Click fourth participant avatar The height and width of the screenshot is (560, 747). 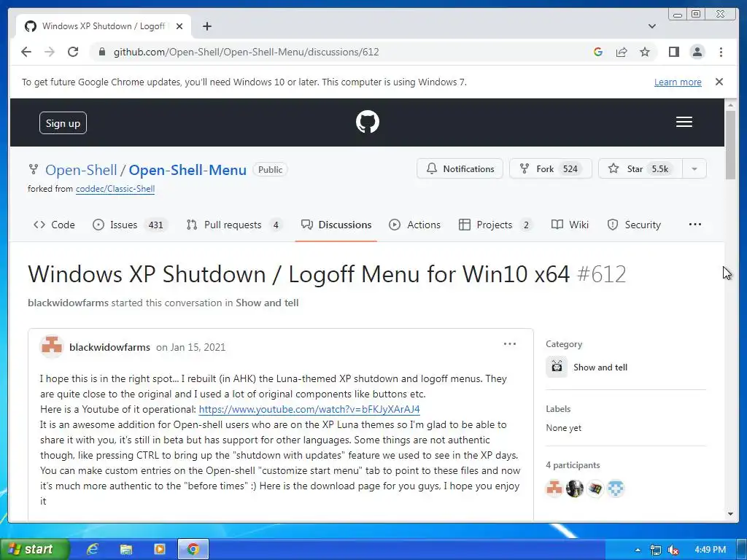click(x=616, y=488)
